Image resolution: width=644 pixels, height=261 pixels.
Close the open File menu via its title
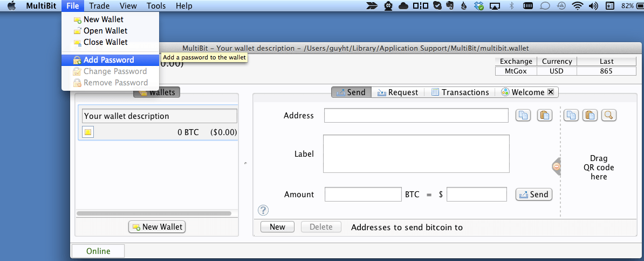point(73,6)
